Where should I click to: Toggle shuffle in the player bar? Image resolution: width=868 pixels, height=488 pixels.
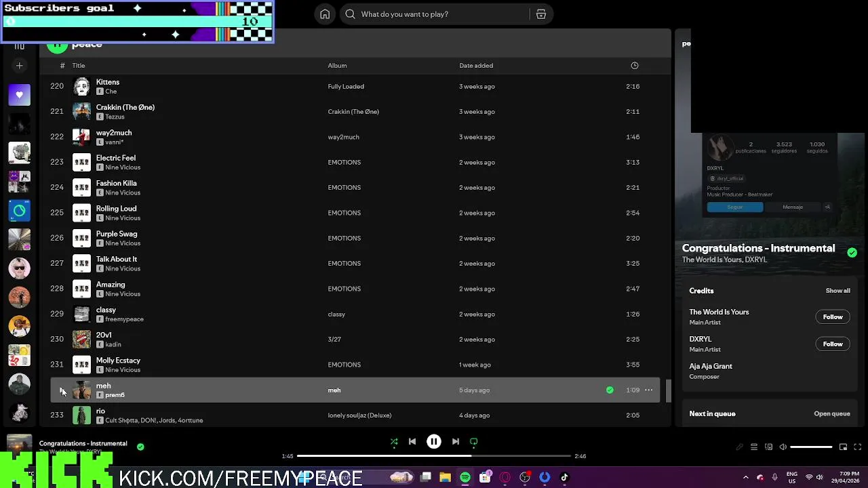[x=394, y=442]
